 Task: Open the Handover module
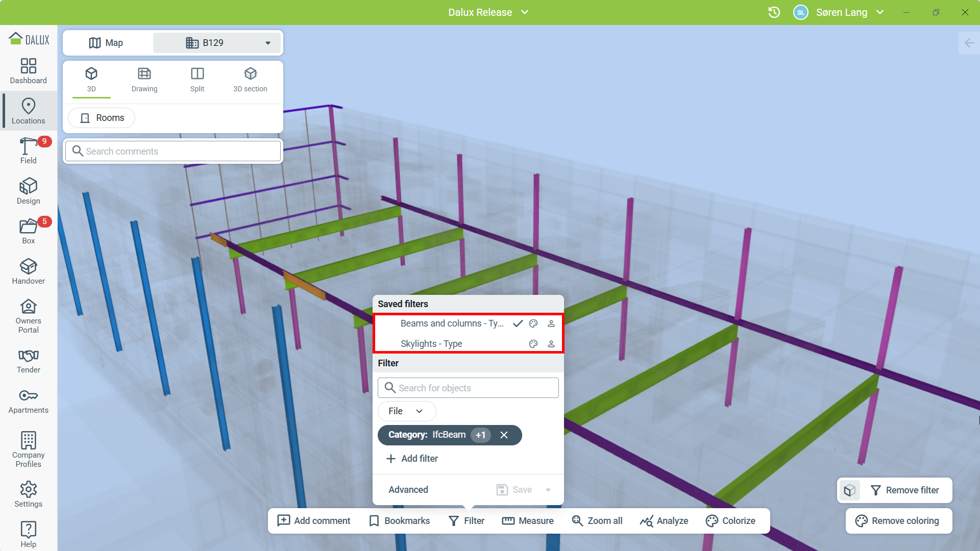click(x=29, y=271)
